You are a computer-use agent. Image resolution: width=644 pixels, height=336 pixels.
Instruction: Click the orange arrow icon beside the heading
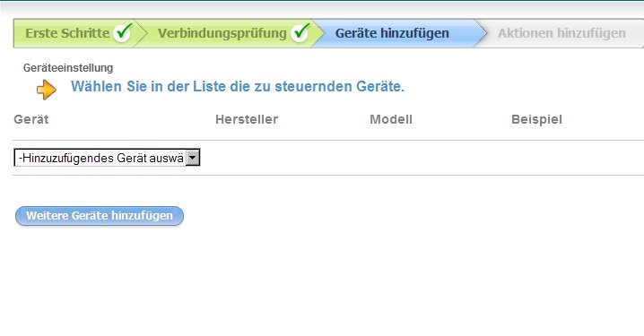47,89
